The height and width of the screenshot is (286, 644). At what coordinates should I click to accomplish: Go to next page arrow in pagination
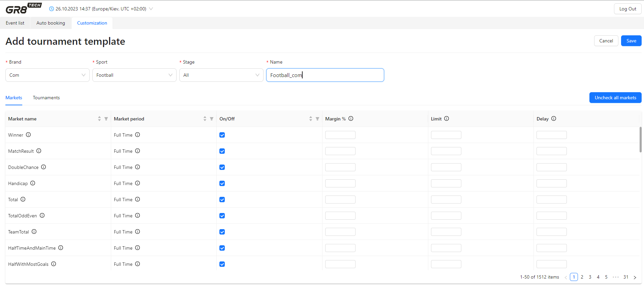tap(635, 277)
